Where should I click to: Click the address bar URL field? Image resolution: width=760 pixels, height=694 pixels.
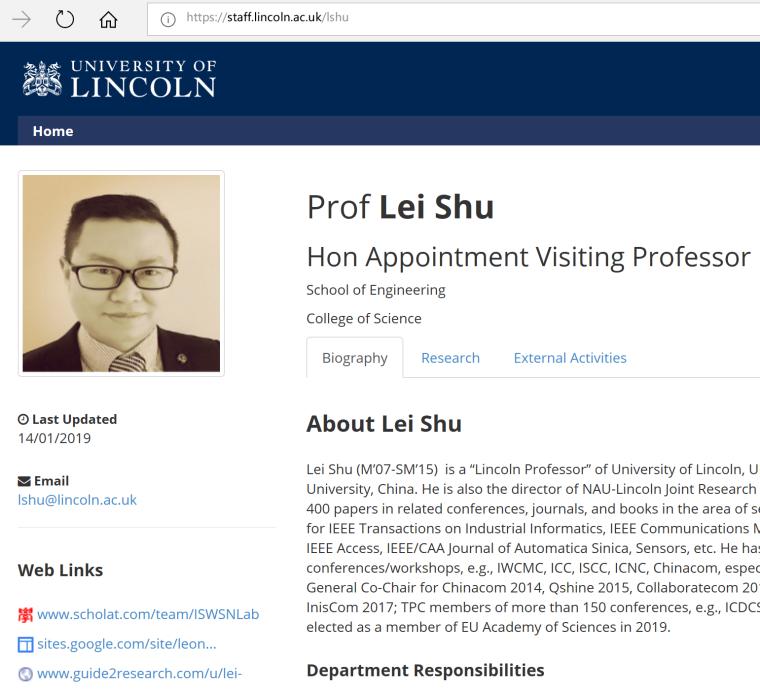pyautogui.click(x=450, y=18)
